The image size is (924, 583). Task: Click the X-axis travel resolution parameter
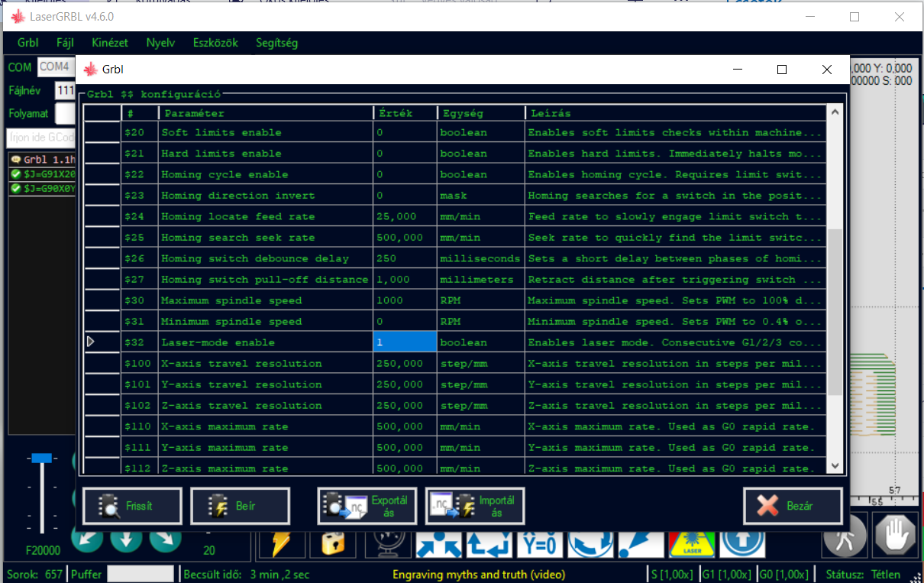266,364
